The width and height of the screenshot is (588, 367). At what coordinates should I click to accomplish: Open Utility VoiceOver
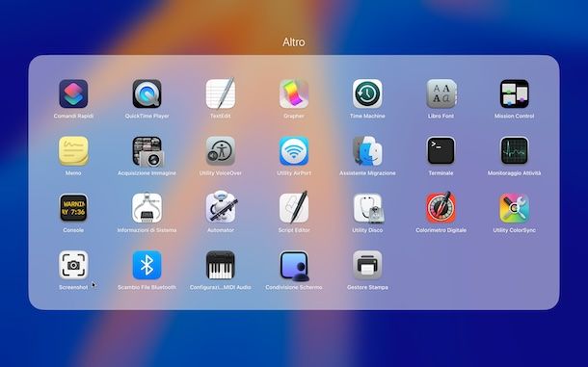click(221, 150)
